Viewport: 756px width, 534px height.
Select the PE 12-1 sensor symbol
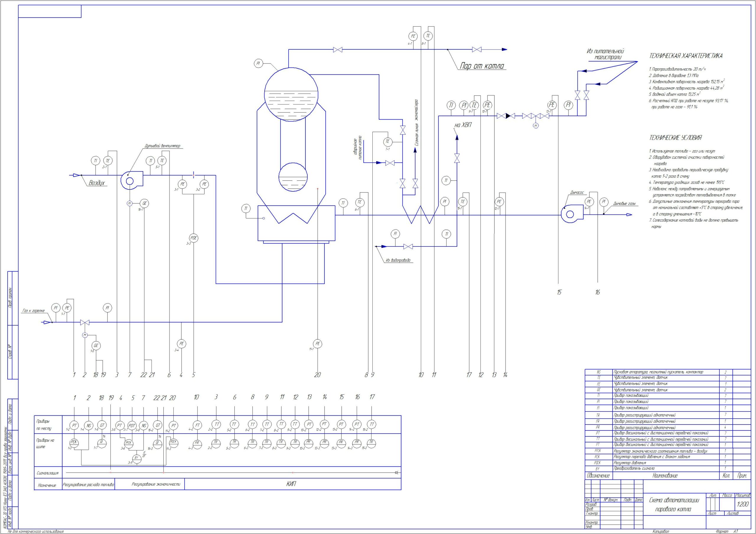tap(499, 202)
